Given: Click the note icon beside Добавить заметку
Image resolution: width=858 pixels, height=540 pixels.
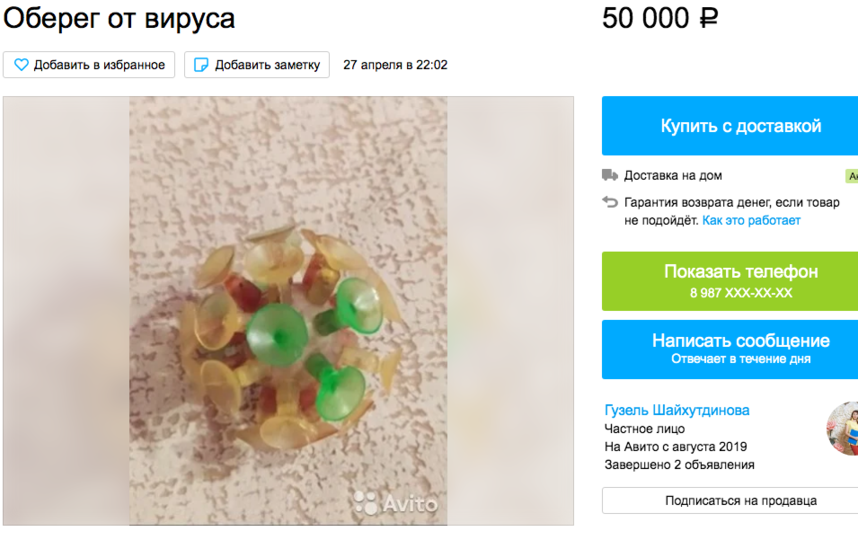Looking at the screenshot, I should [201, 65].
